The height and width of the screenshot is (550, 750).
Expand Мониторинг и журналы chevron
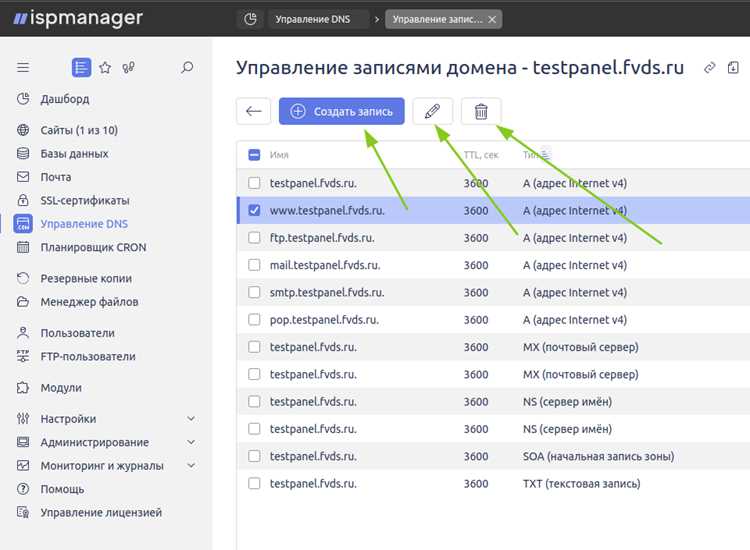191,465
